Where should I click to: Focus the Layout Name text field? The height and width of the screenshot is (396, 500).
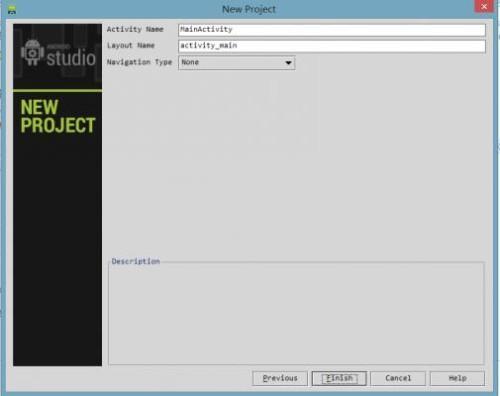(x=332, y=46)
